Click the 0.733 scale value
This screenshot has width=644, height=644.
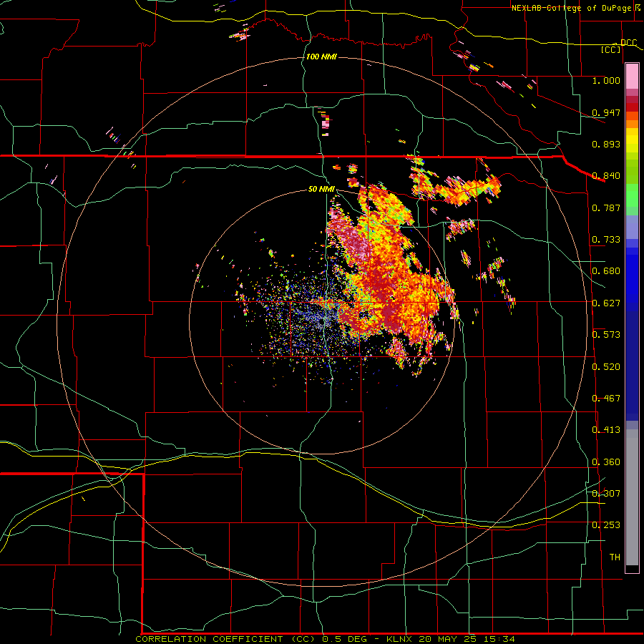(606, 240)
